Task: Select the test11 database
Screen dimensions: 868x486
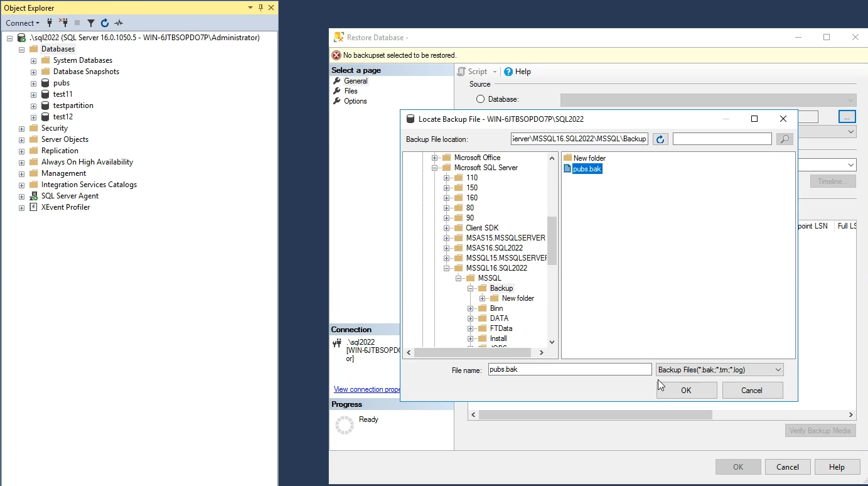Action: click(x=63, y=94)
